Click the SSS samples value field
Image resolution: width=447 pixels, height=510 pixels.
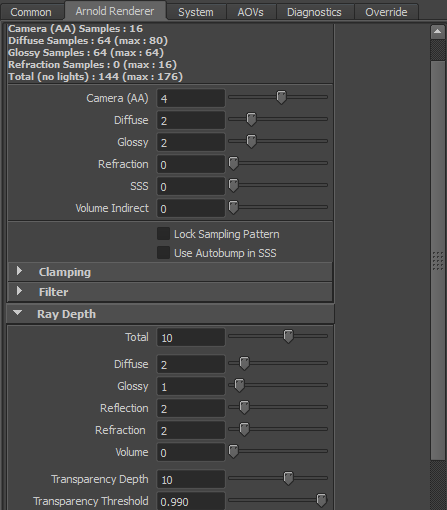[x=191, y=186]
